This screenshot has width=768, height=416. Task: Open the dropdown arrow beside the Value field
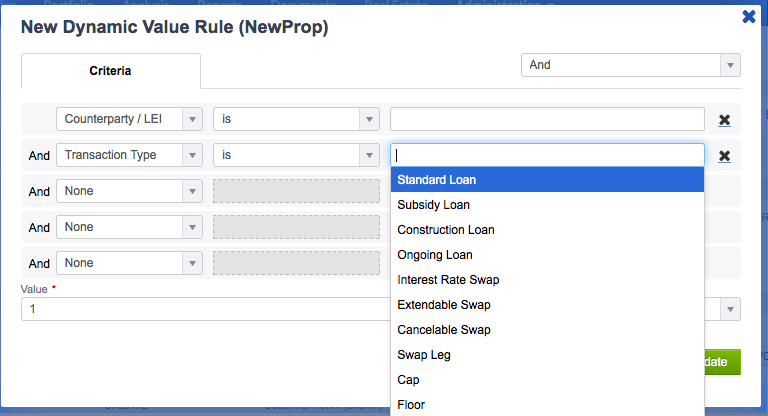(x=730, y=309)
